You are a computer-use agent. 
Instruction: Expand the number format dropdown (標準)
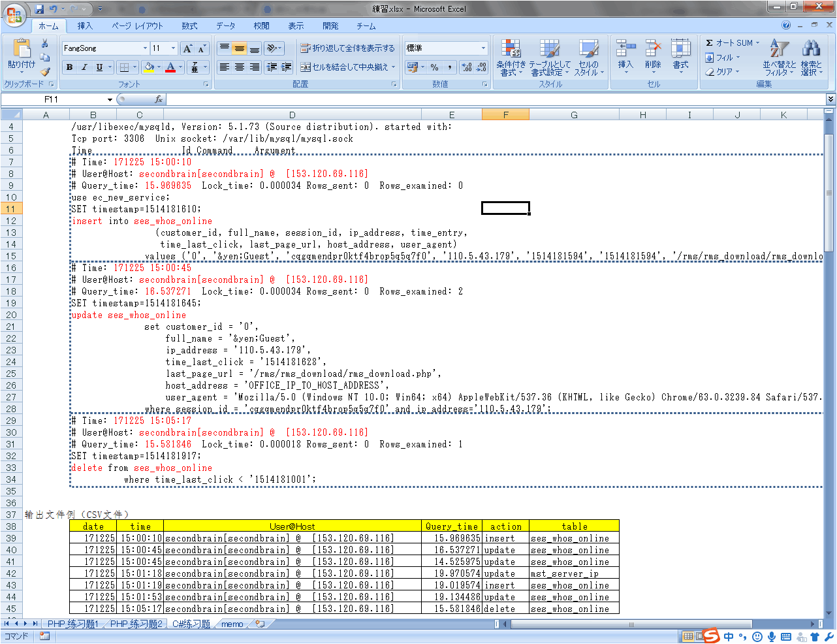pos(483,48)
